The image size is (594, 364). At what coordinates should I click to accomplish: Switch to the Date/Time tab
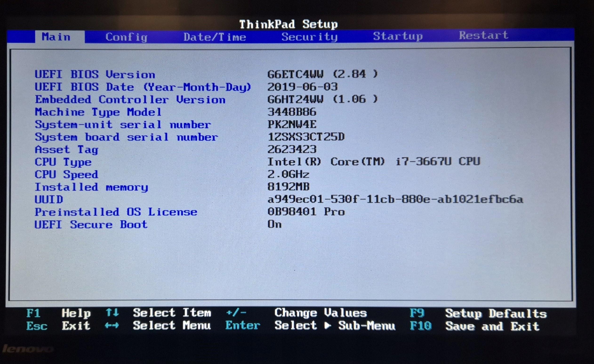pyautogui.click(x=214, y=37)
